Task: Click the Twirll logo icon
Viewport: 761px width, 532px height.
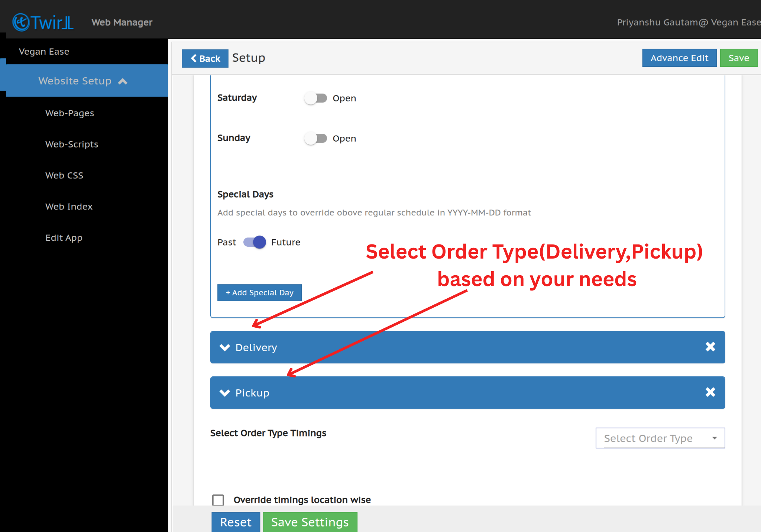Action: [x=21, y=22]
